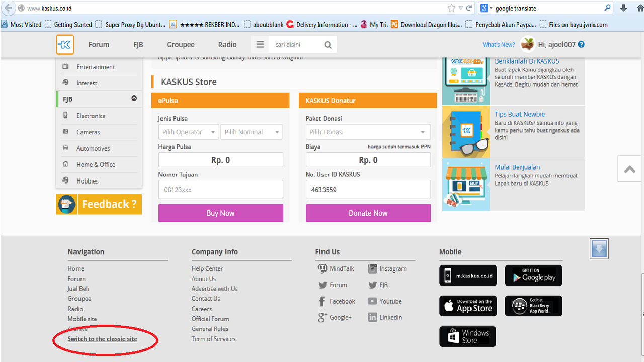Open Facebook link in Find Us

coord(337,301)
